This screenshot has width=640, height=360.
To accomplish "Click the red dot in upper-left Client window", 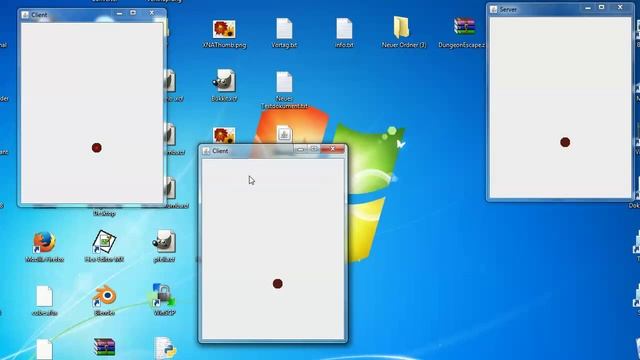I will pos(97,148).
